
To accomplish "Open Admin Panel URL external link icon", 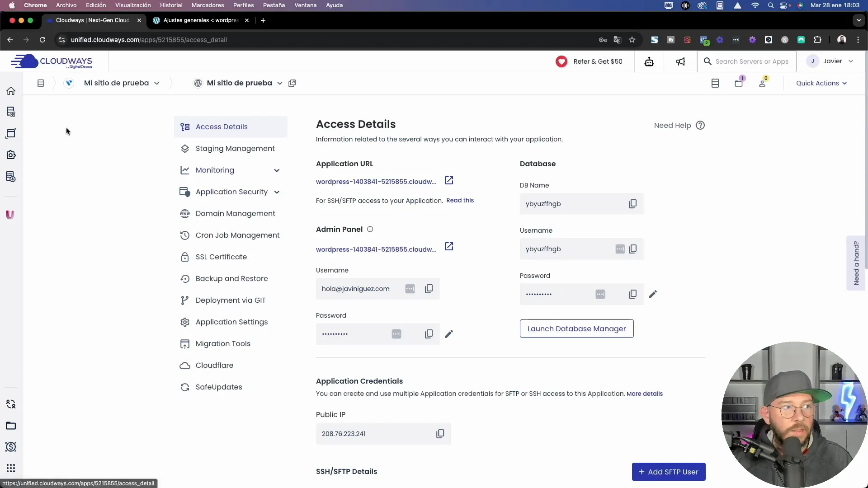I will [448, 247].
